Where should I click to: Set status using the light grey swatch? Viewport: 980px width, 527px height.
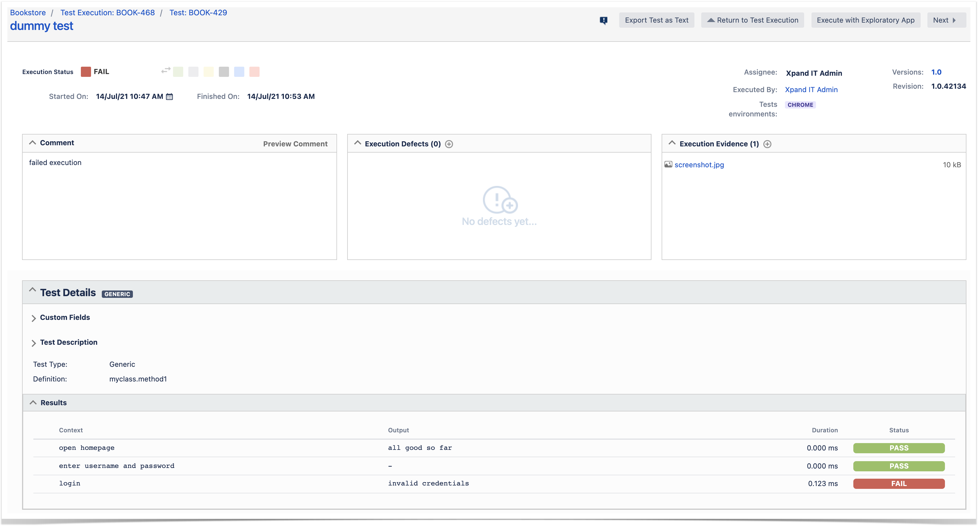(193, 72)
